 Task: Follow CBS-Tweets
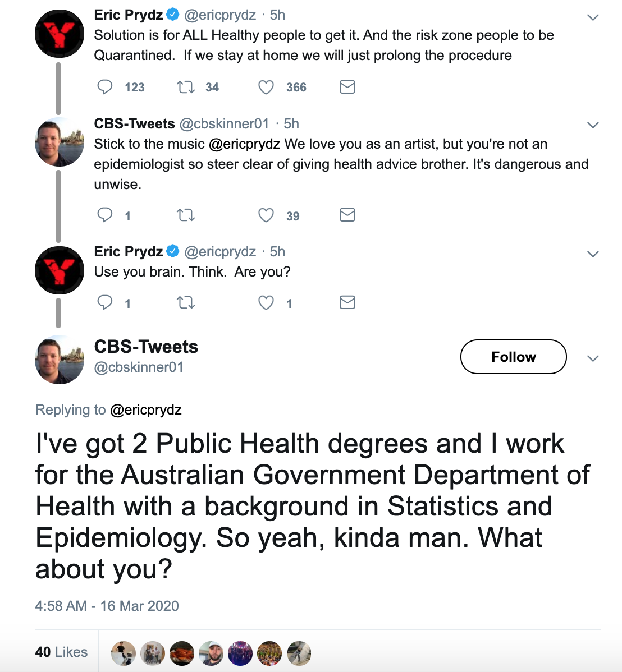[513, 357]
